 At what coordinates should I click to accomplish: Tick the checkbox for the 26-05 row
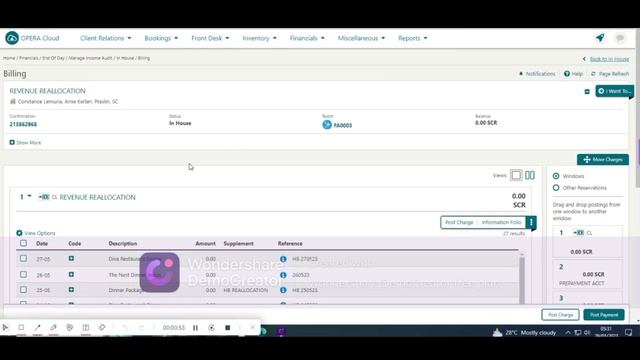[24, 274]
